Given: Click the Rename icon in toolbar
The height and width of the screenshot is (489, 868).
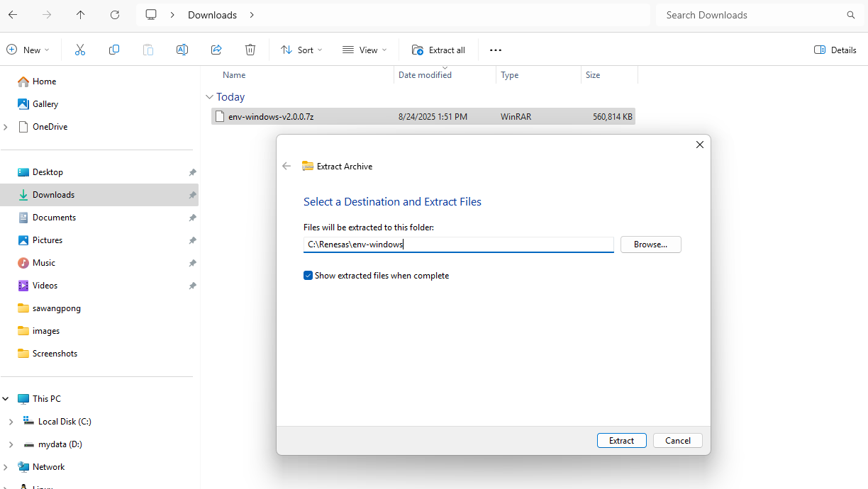Looking at the screenshot, I should (x=182, y=50).
